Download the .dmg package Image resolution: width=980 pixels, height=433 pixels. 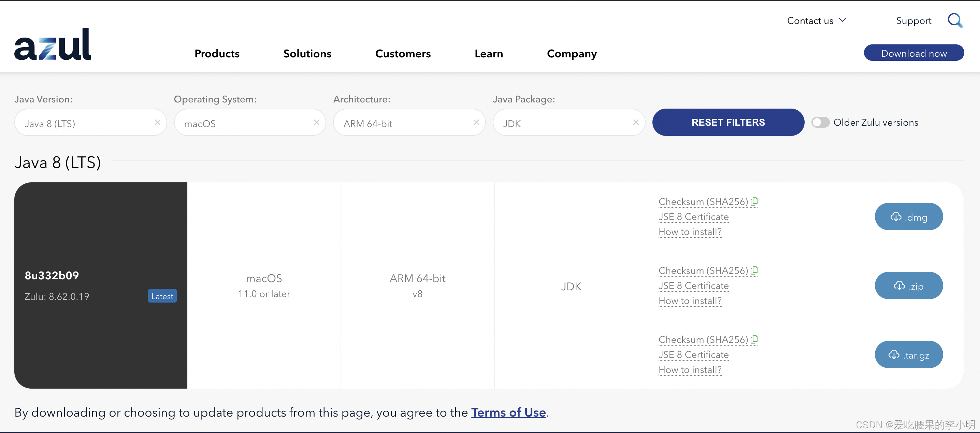pyautogui.click(x=908, y=217)
